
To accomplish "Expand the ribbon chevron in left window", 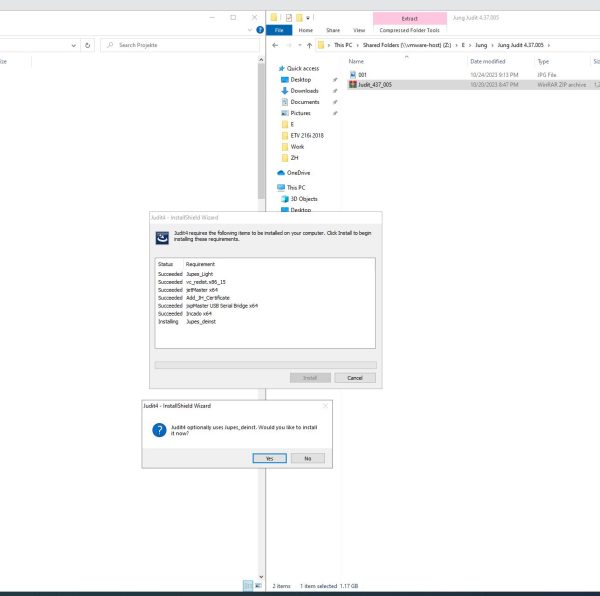I will 250,30.
